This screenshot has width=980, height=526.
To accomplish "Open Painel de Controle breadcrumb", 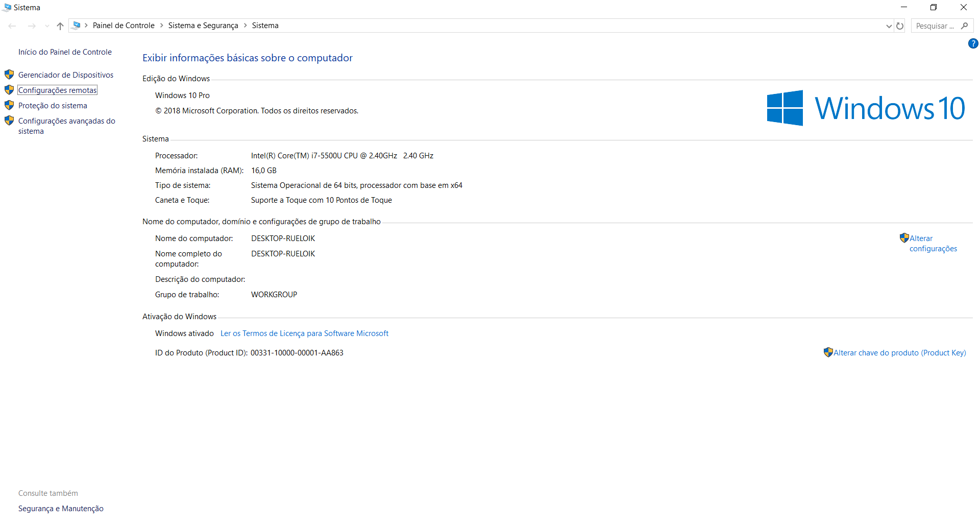I will [x=124, y=26].
